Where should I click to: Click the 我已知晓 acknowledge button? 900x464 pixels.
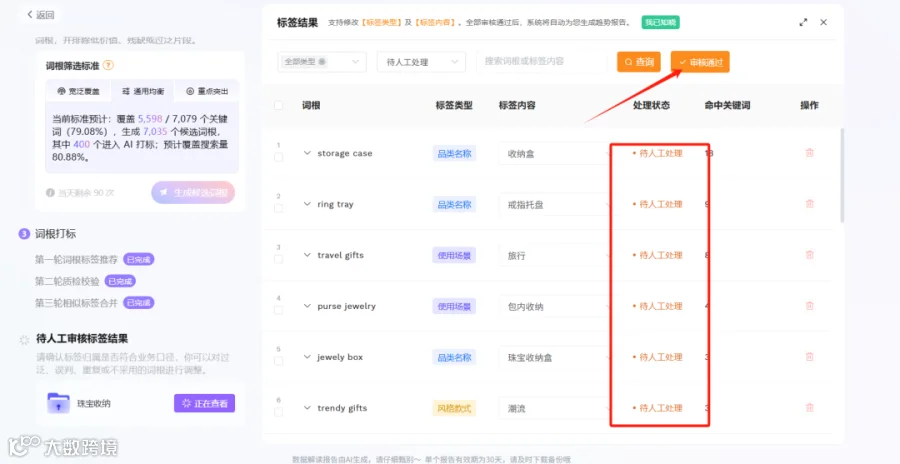[661, 22]
